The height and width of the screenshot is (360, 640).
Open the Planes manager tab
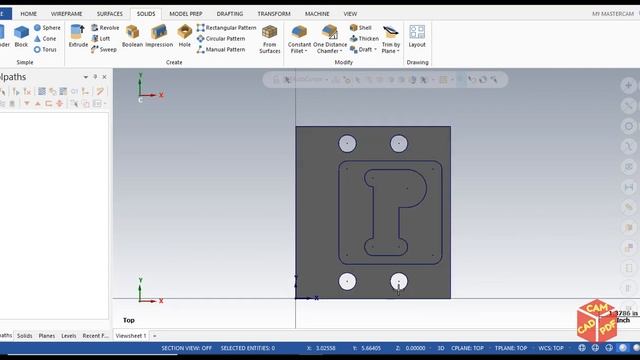(x=47, y=336)
